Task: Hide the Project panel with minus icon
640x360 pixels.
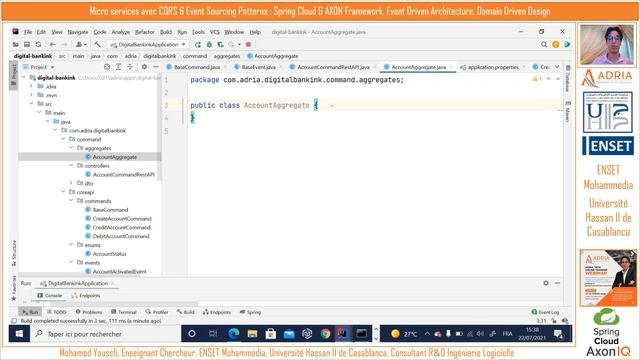Action: (156, 67)
